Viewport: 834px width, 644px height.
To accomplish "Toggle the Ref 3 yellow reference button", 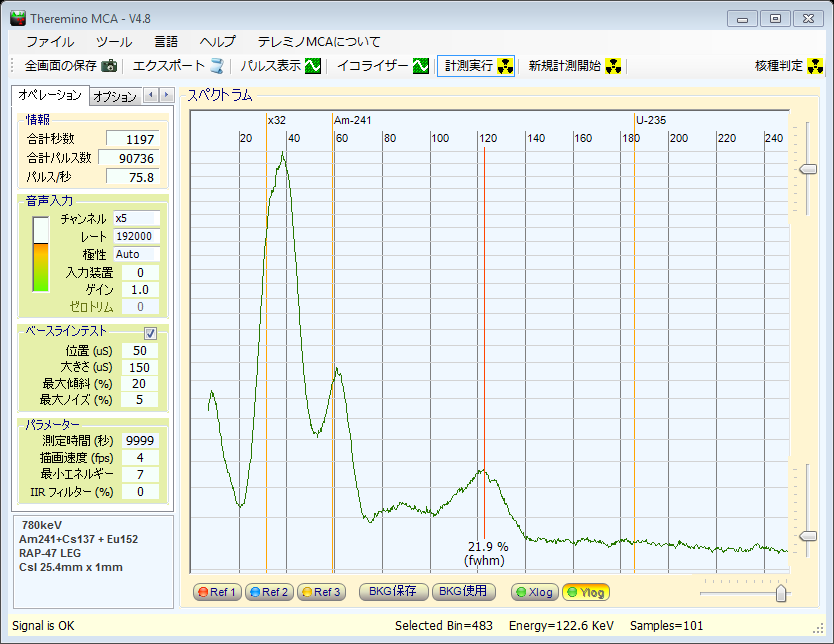I will point(321,592).
